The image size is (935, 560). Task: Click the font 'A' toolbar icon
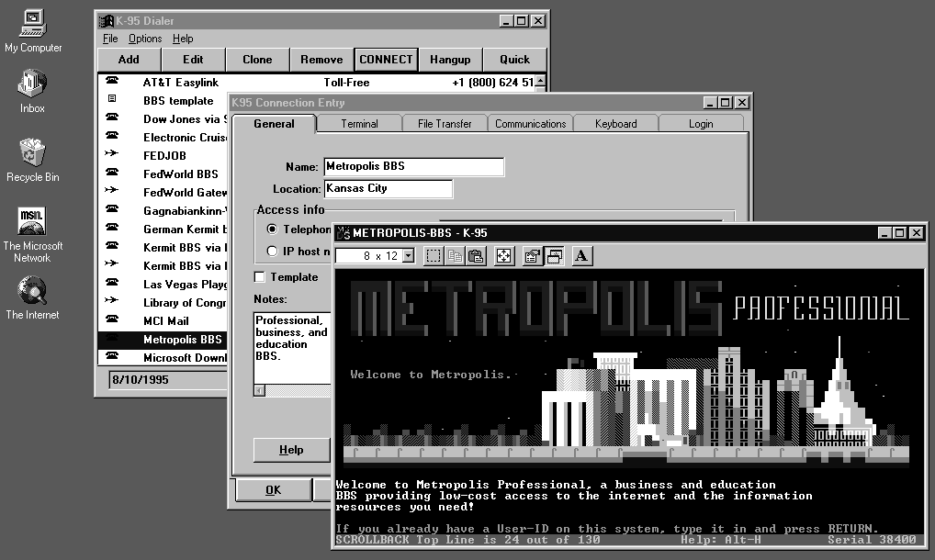pyautogui.click(x=582, y=256)
